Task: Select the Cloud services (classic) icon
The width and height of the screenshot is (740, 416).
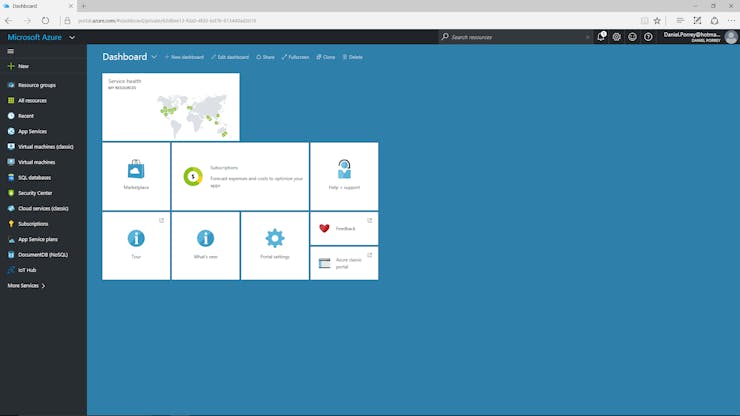Action: [x=11, y=208]
